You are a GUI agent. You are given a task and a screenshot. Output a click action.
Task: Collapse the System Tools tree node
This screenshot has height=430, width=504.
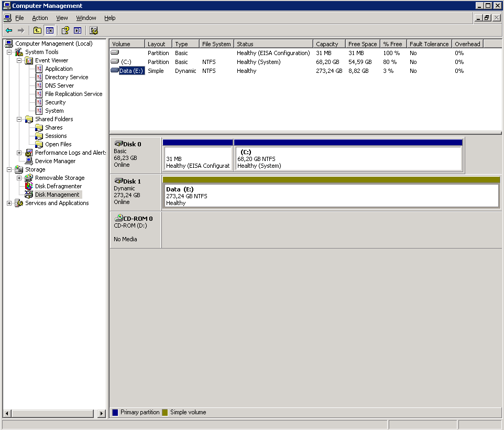(x=9, y=52)
